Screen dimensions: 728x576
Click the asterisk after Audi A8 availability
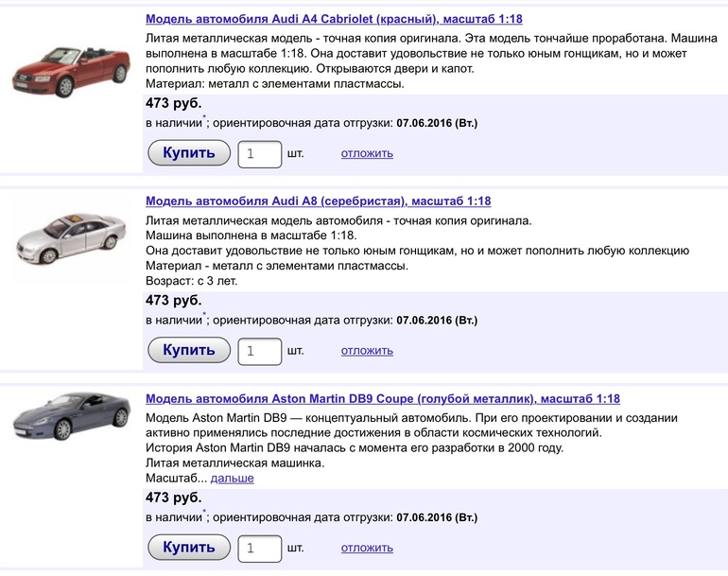coord(204,316)
